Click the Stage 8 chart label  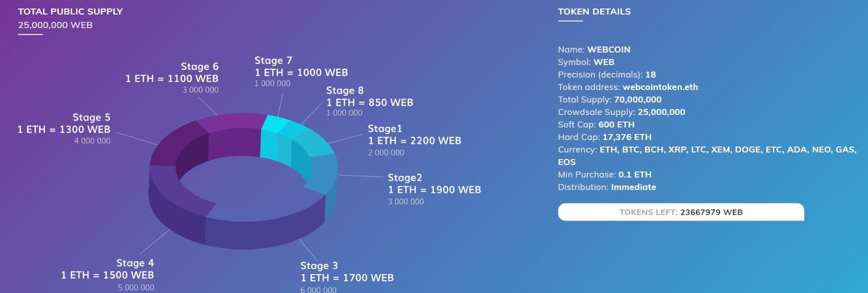coord(345,90)
